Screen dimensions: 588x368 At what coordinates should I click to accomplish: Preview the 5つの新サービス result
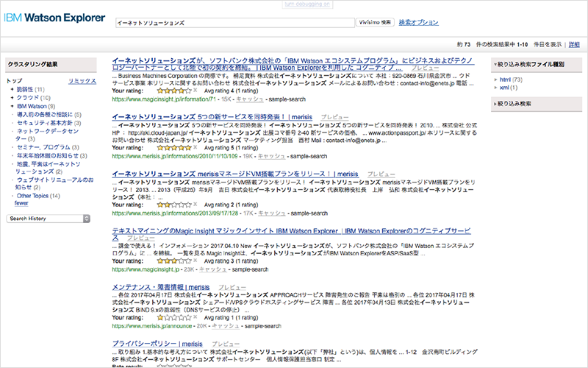click(x=334, y=117)
